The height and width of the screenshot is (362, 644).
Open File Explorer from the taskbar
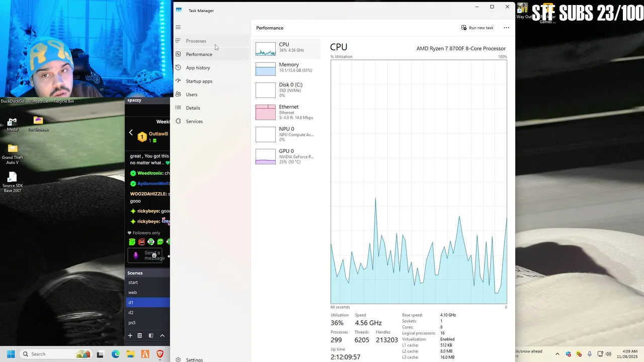point(130,354)
